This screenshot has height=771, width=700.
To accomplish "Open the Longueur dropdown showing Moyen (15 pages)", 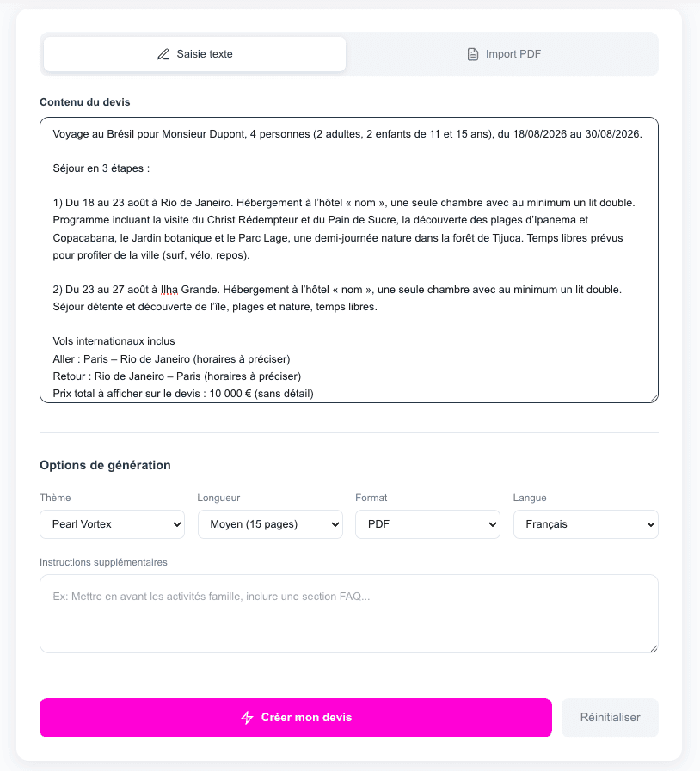I will coord(270,524).
